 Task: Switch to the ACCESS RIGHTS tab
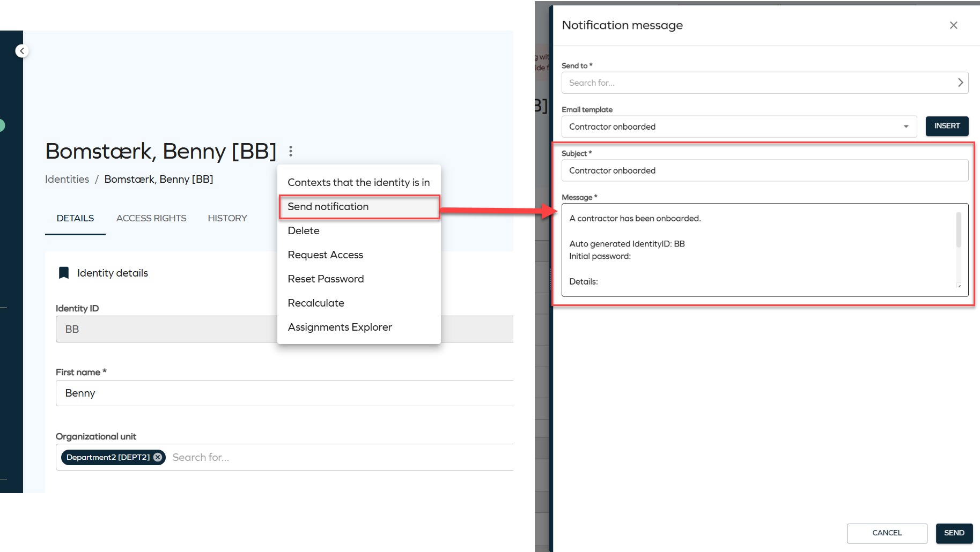[x=151, y=218]
